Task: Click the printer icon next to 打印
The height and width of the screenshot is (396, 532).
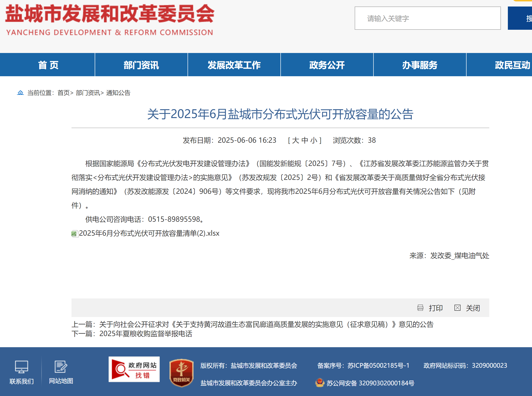Action: click(420, 308)
